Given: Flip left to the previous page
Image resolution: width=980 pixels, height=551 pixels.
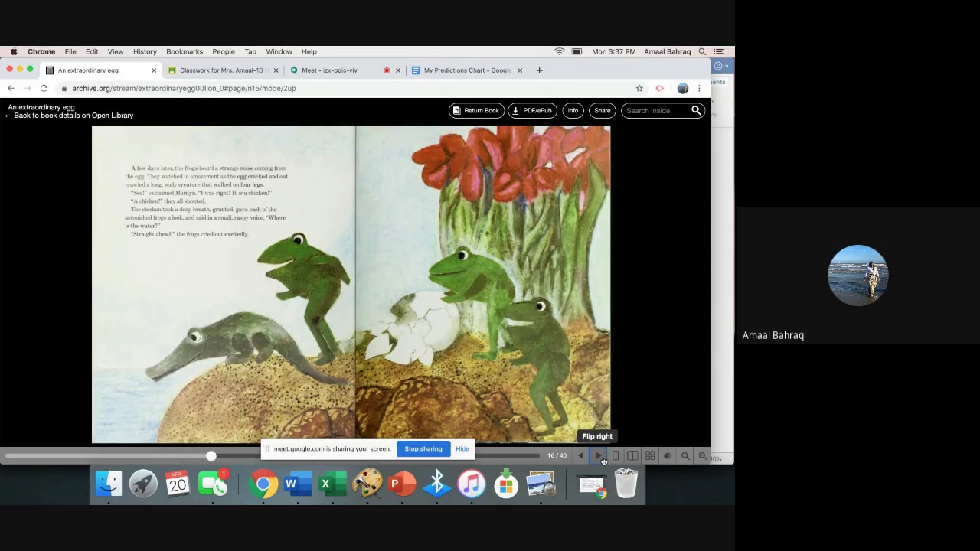Looking at the screenshot, I should click(580, 456).
